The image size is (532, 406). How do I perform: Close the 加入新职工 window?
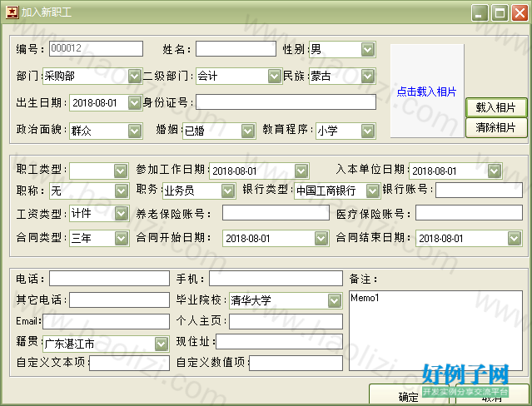[x=520, y=12]
